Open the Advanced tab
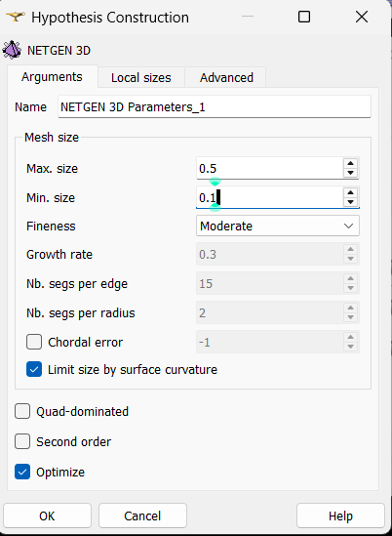This screenshot has width=392, height=536. (226, 77)
